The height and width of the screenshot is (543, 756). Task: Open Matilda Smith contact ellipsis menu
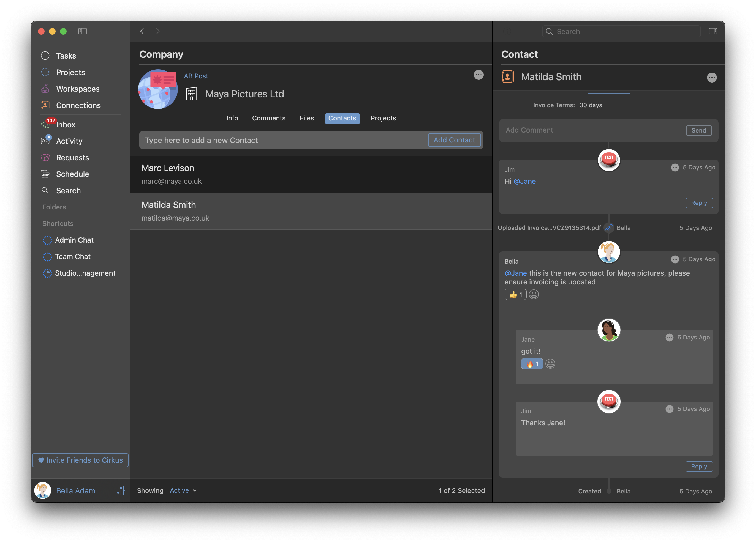pyautogui.click(x=711, y=78)
